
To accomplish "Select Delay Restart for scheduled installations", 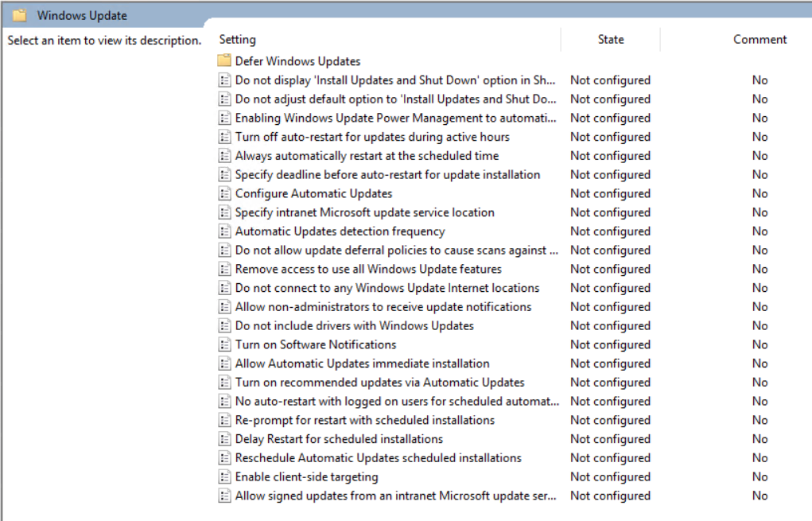I will [x=340, y=439].
